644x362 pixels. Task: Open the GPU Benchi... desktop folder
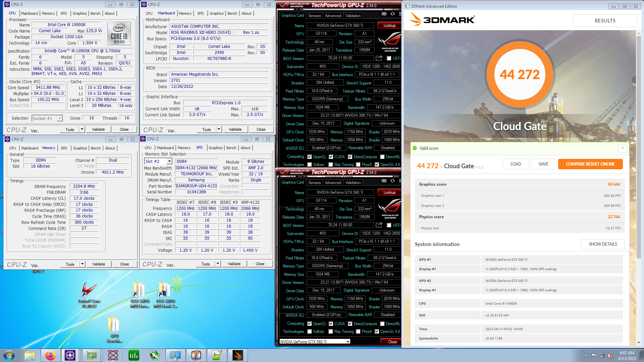114,330
